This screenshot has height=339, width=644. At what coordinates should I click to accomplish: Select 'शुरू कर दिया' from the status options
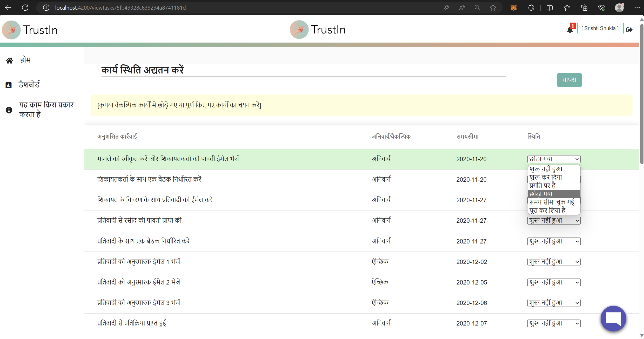[x=546, y=177]
